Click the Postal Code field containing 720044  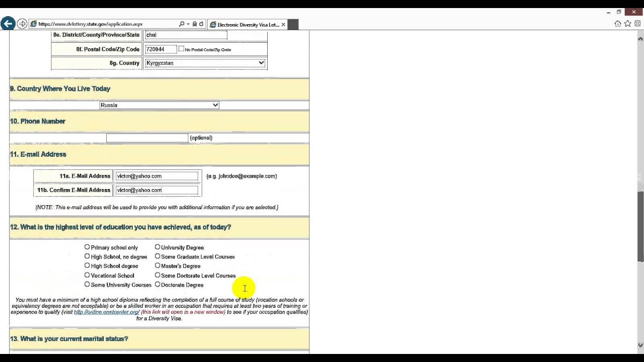[x=161, y=49]
